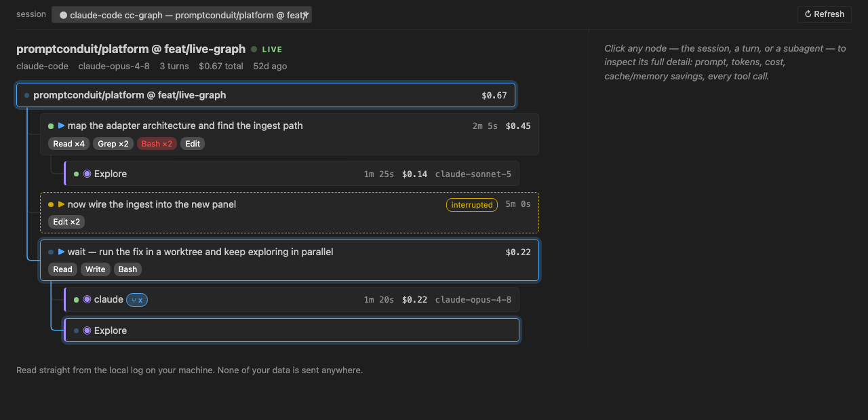Click blue play triangle on the 'wait — run the fix' turn
The width and height of the screenshot is (868, 420).
click(61, 252)
